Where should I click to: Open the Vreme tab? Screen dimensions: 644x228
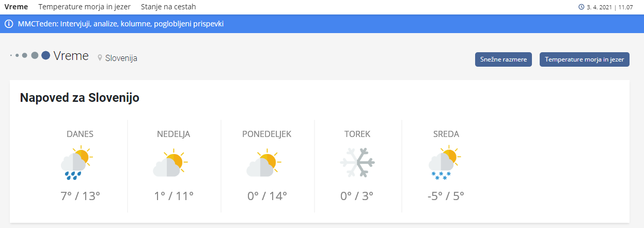[16, 7]
